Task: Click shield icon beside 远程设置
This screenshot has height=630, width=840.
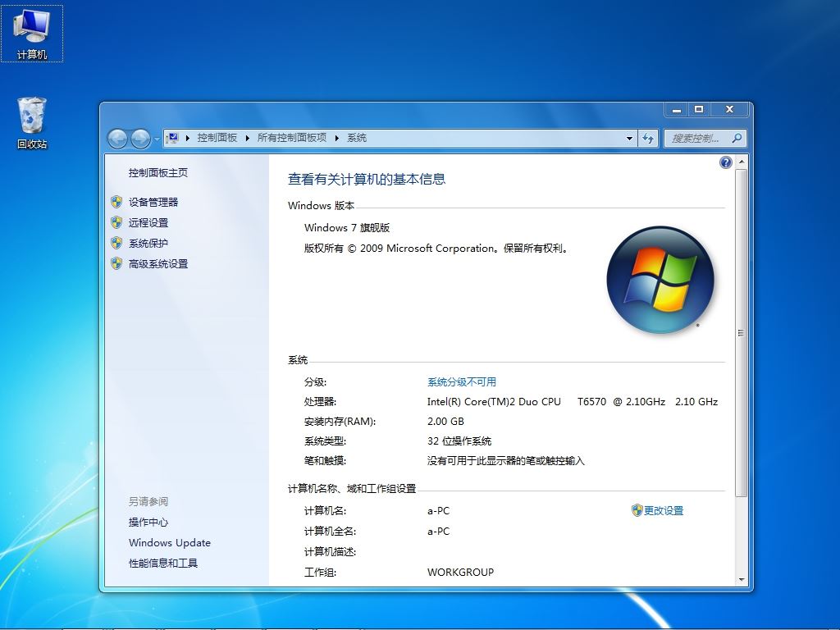Action: point(116,222)
